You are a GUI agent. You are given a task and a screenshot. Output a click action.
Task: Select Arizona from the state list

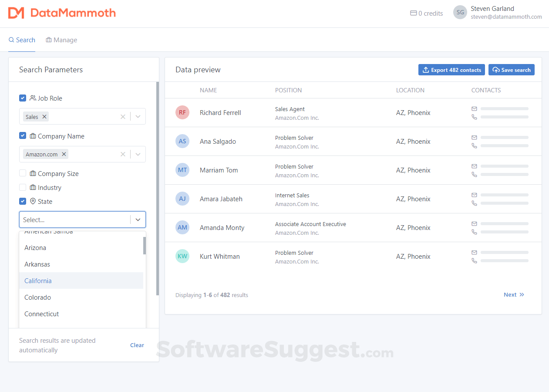(x=81, y=248)
